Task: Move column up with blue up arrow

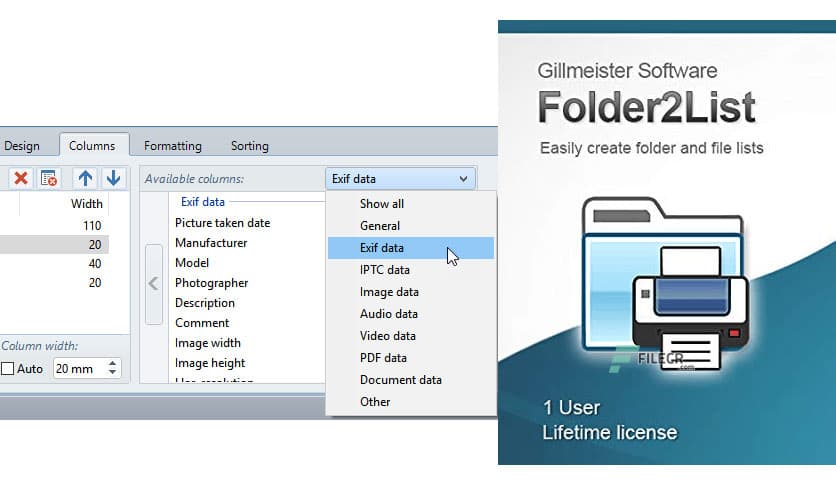Action: tap(85, 178)
